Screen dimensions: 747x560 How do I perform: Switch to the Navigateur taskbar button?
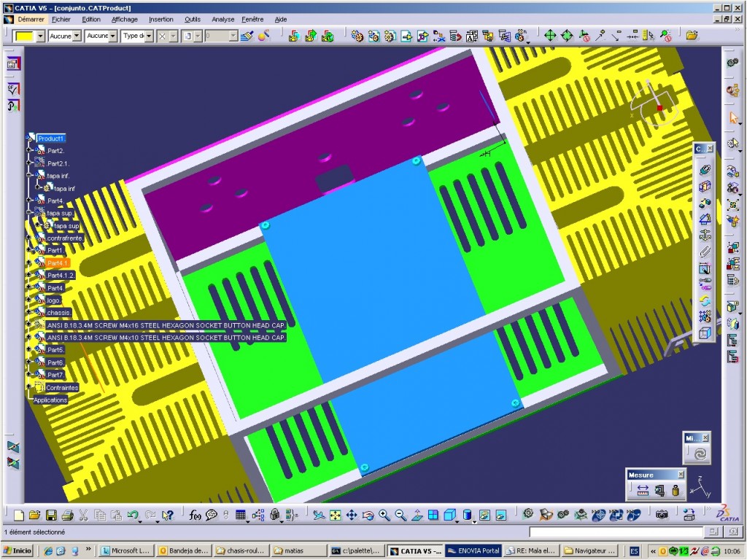(x=589, y=551)
